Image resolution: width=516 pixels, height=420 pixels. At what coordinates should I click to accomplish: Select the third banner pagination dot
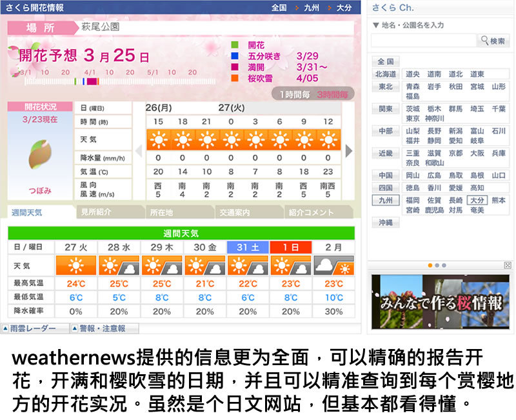coord(444,265)
